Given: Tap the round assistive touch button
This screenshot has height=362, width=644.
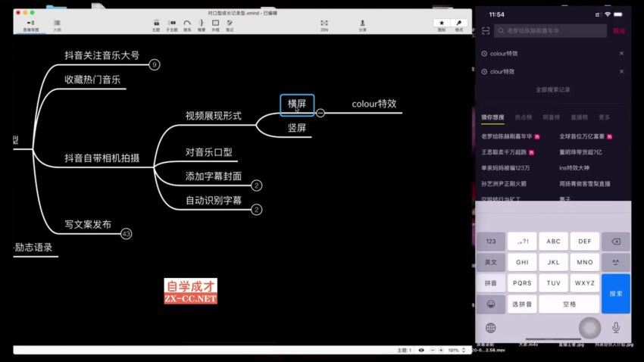Looking at the screenshot, I should coord(589,327).
